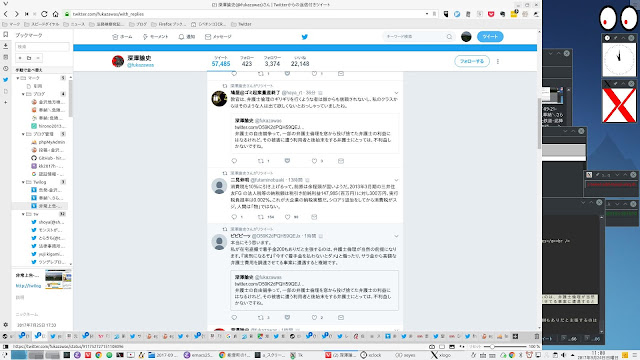This screenshot has height=360, width=640.
Task: Send the ビビビーッ tweet by direct message
Action: coord(341,318)
